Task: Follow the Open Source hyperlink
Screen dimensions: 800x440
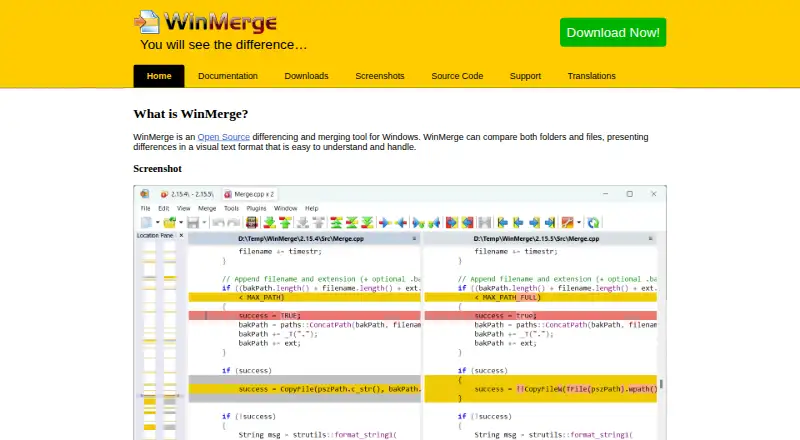Action: [223, 137]
